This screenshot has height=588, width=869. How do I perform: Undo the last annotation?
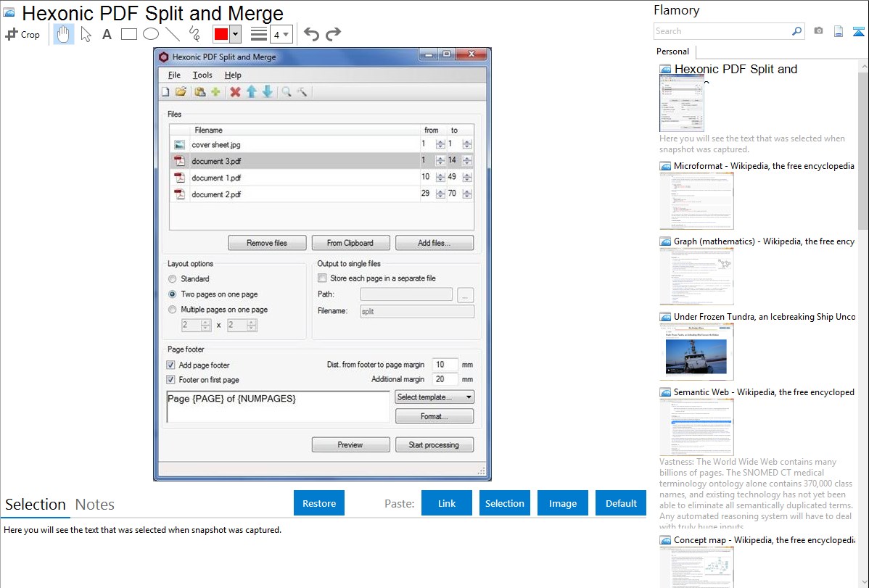click(311, 34)
